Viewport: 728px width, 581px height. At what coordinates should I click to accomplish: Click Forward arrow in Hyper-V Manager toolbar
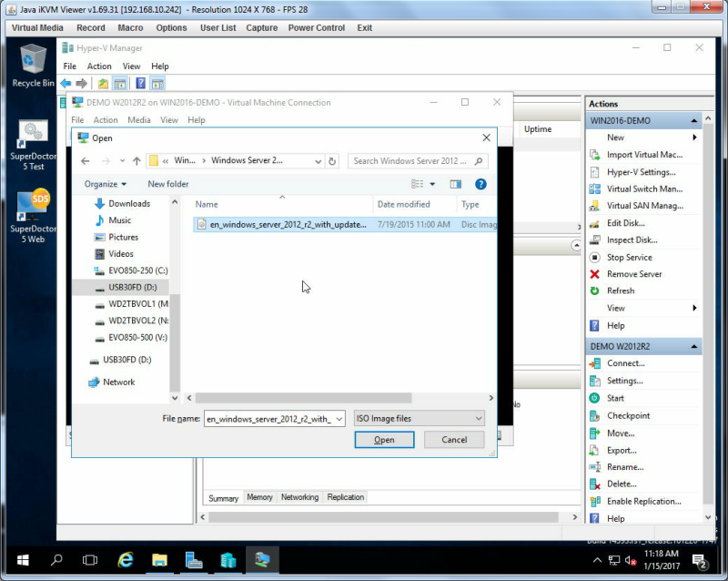81,84
